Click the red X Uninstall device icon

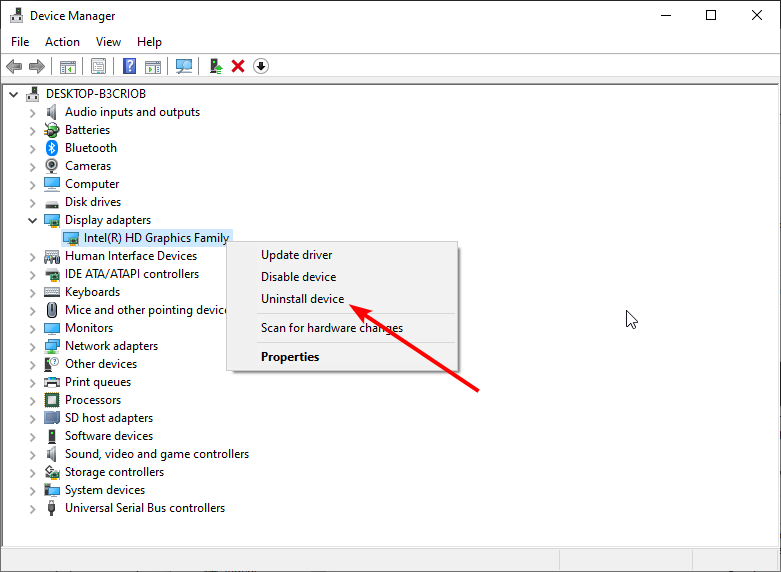(238, 66)
